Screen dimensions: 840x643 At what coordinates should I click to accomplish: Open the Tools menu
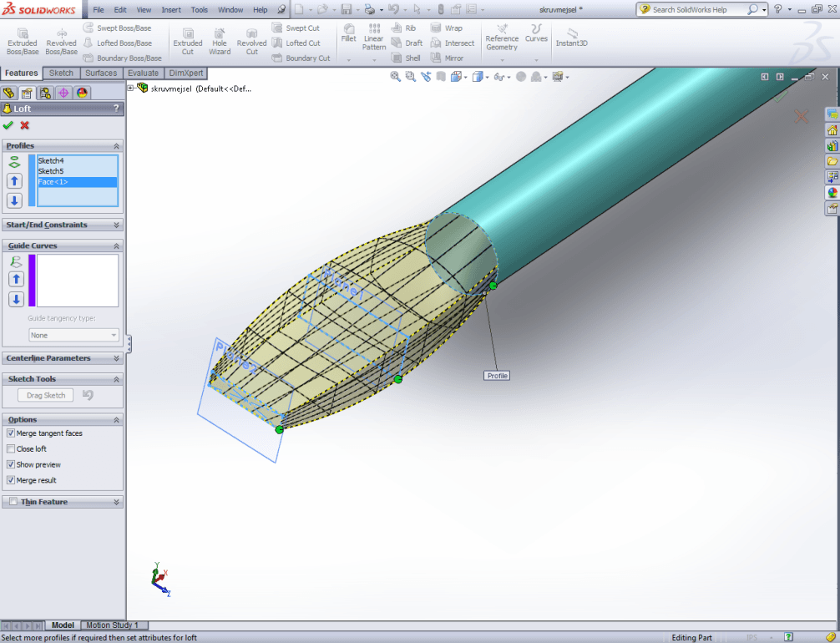click(200, 10)
